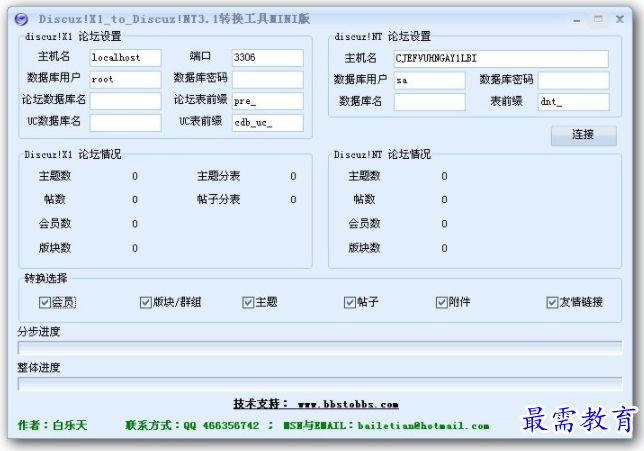Minimize the conversion tool window

coord(577,19)
